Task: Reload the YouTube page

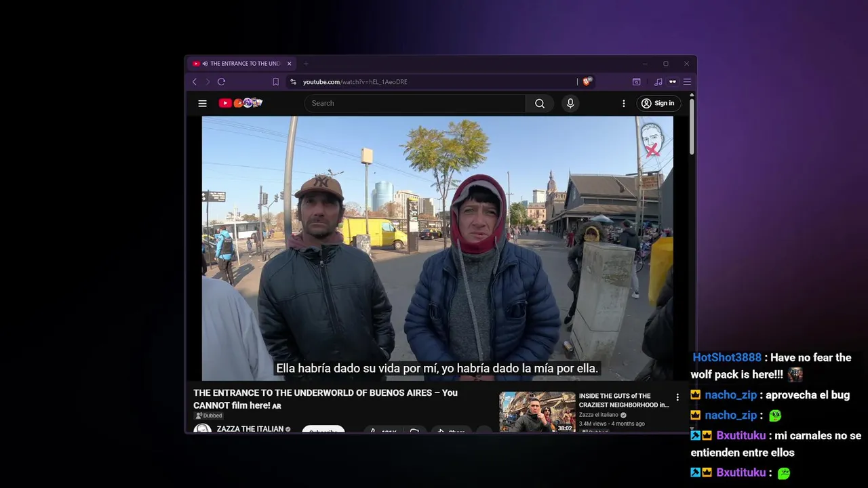Action: [x=221, y=82]
